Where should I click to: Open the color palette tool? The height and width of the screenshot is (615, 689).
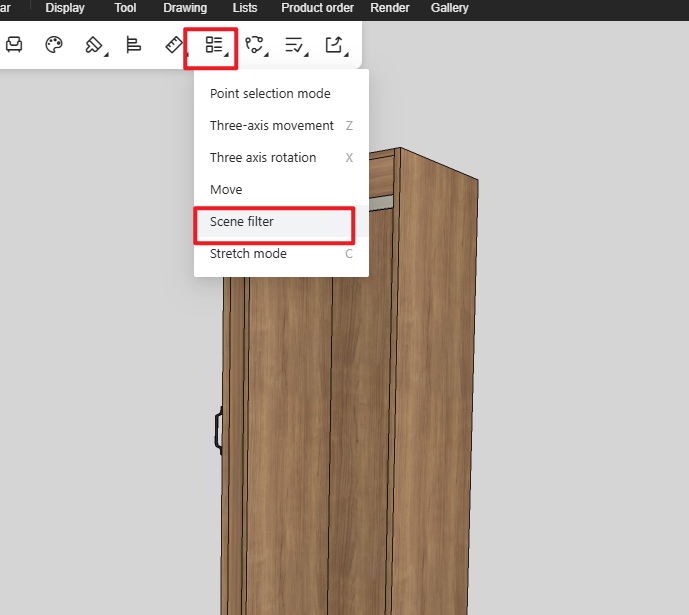55,45
